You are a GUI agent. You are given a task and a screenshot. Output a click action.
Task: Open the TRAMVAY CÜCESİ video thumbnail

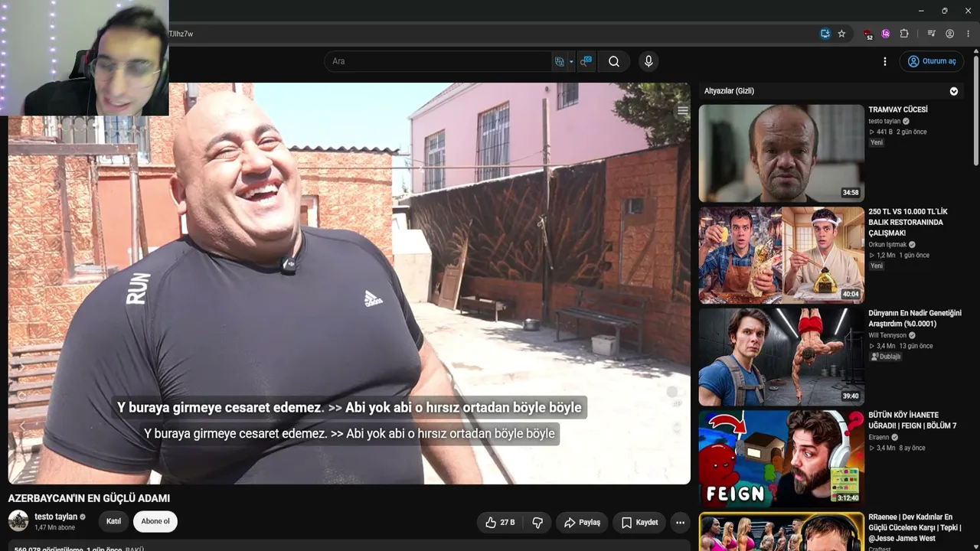[781, 153]
